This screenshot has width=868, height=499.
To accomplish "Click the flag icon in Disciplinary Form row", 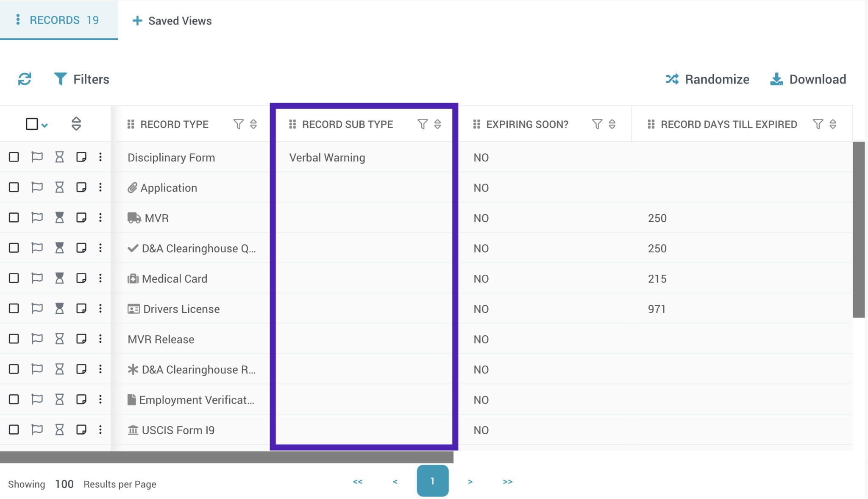I will click(x=37, y=157).
